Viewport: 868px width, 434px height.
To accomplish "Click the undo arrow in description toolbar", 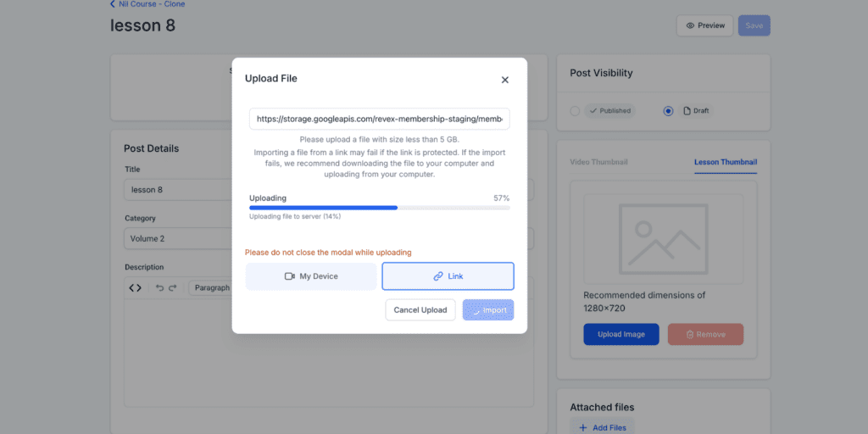I will coord(159,288).
